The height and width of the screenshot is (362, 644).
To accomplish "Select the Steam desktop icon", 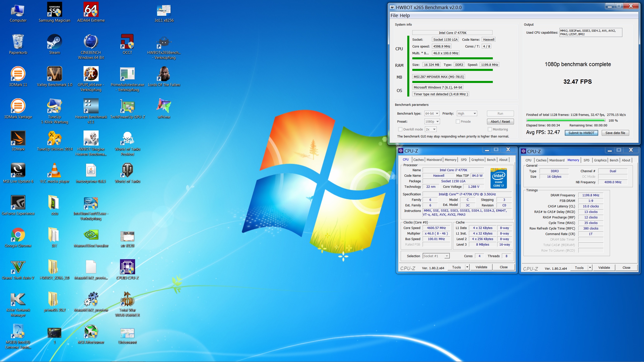I will [x=54, y=44].
